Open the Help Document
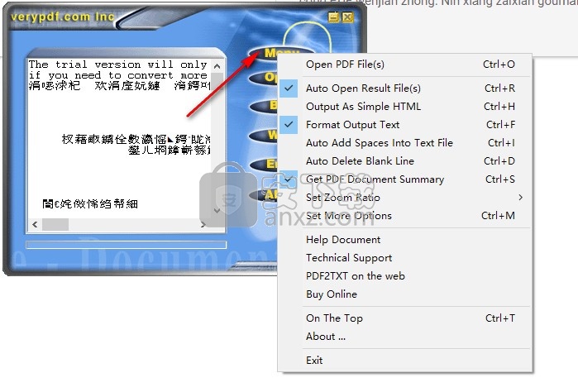 (404, 240)
